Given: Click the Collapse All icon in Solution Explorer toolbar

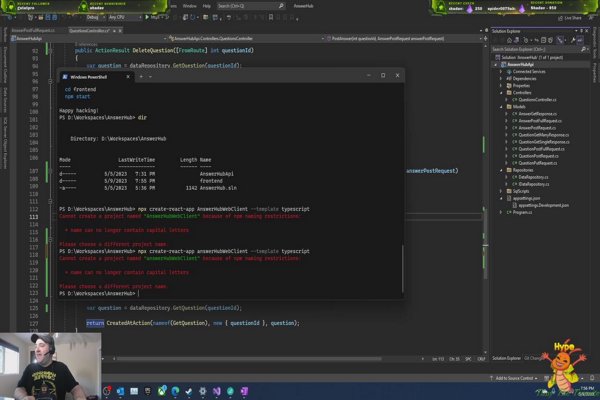Looking at the screenshot, I should (543, 40).
